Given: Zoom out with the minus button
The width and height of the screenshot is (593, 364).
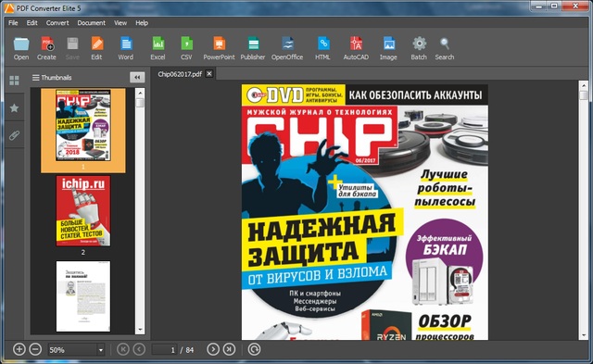Looking at the screenshot, I should [x=35, y=349].
